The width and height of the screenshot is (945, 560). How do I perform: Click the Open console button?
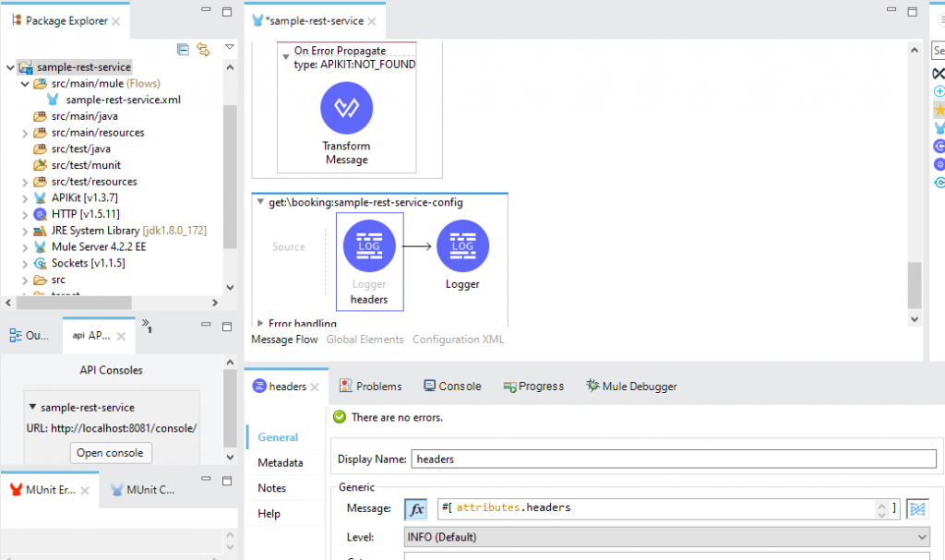point(111,452)
